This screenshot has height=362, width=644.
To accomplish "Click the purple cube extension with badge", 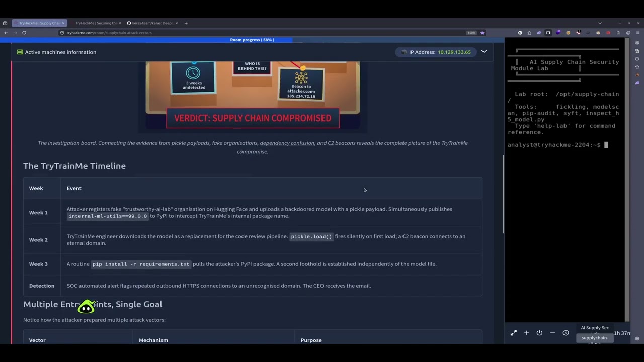I will [x=558, y=33].
